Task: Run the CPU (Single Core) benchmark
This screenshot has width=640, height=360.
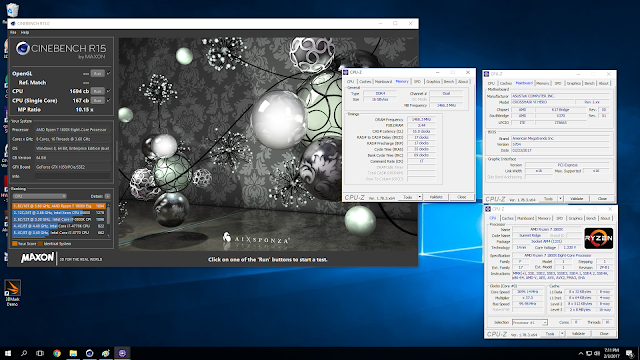Action: coord(97,100)
